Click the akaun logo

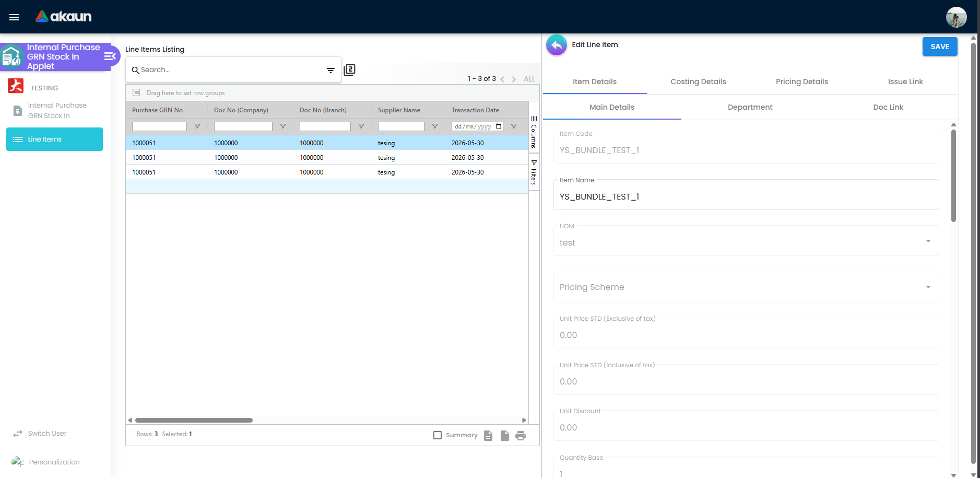coord(64,17)
